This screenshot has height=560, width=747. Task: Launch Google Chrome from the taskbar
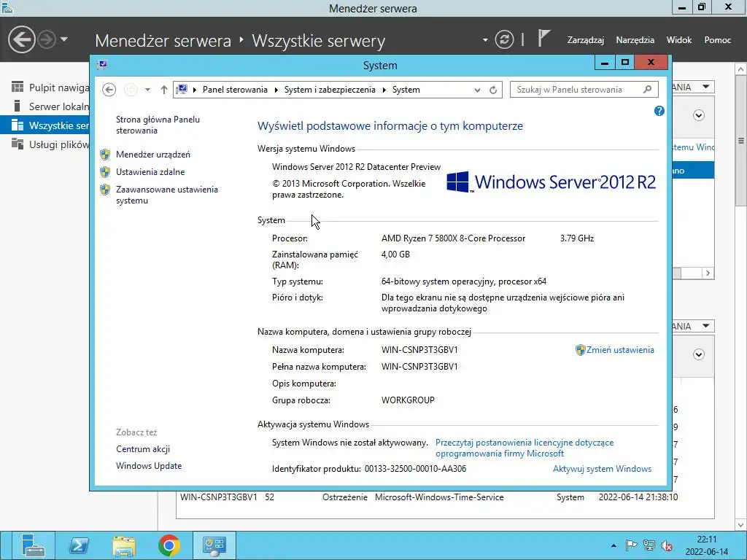coord(169,545)
